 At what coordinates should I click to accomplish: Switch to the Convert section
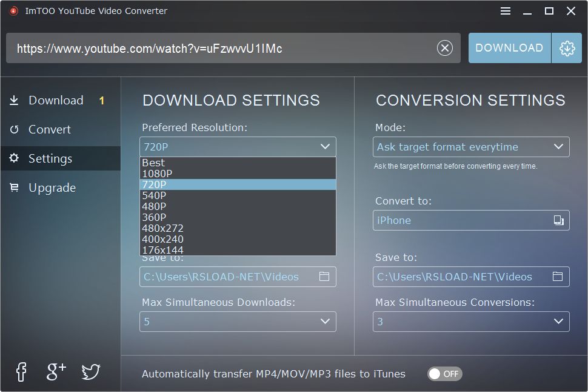pos(60,129)
